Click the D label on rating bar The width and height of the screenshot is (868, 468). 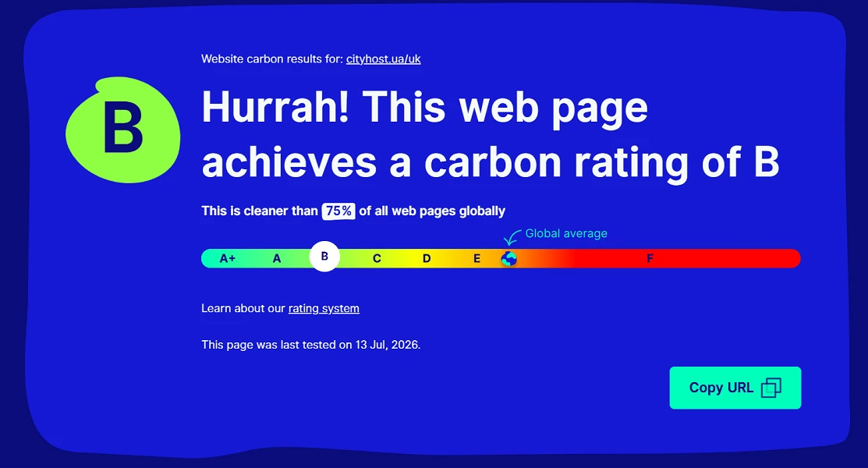(x=427, y=259)
